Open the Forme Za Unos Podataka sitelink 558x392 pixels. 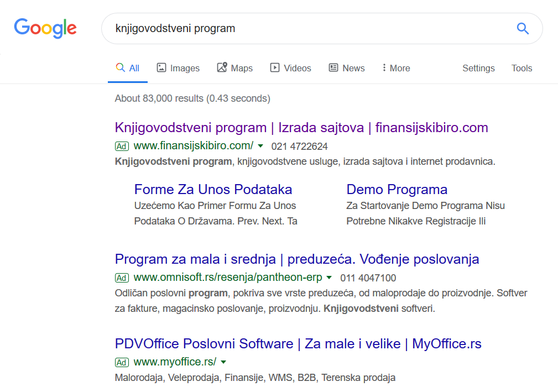click(213, 190)
